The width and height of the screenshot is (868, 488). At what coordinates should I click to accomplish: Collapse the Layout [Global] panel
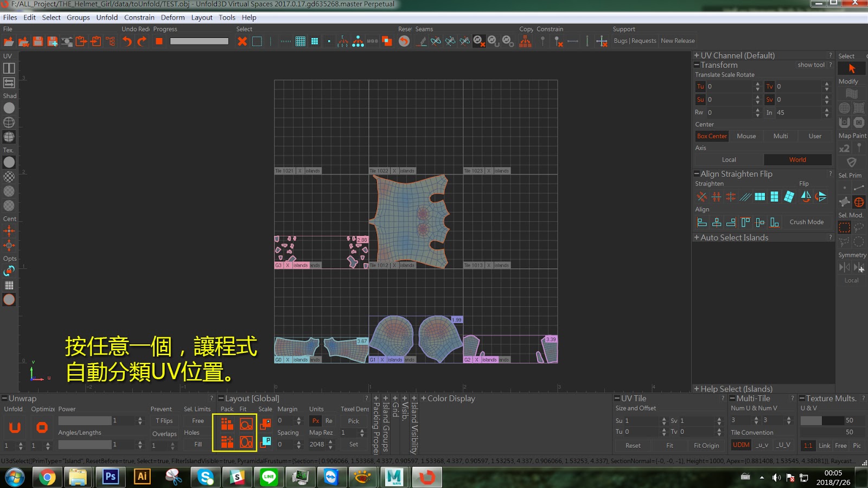pyautogui.click(x=221, y=399)
